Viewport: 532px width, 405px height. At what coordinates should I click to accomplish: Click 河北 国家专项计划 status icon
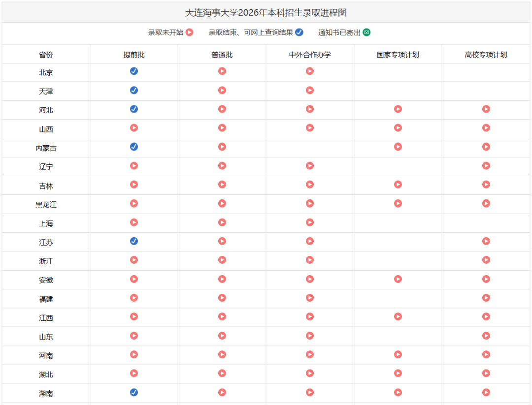coord(398,109)
